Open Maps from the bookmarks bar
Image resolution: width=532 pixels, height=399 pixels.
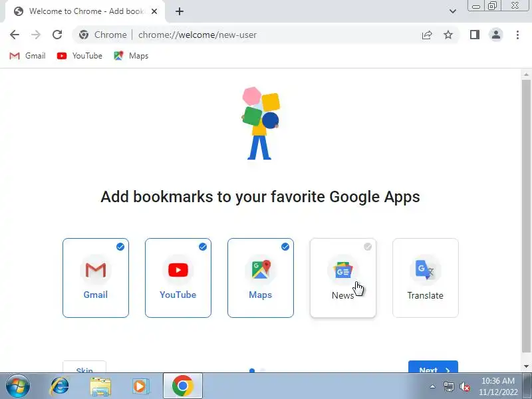[x=131, y=56]
